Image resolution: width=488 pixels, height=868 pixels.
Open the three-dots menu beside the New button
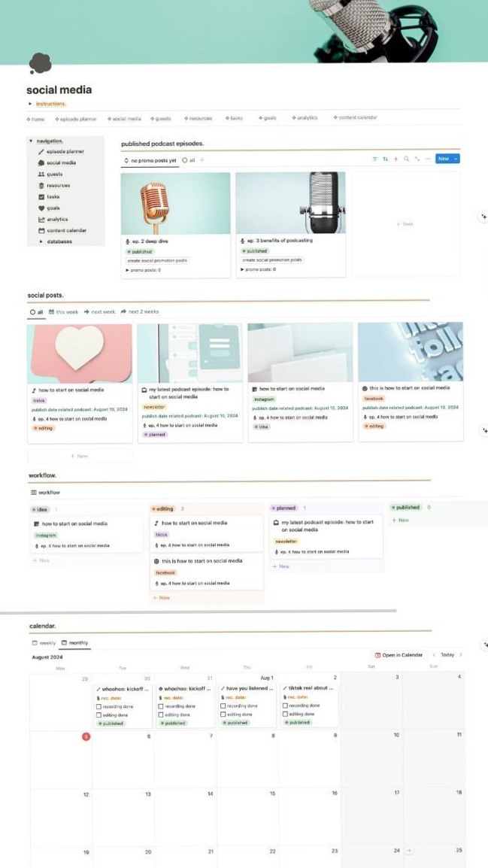point(427,159)
